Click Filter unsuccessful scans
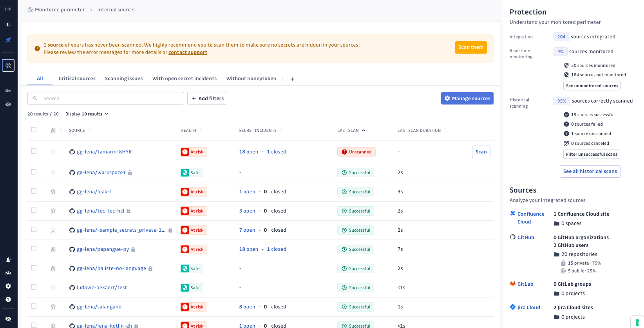Viewport: 644px width, 328px height. [592, 154]
